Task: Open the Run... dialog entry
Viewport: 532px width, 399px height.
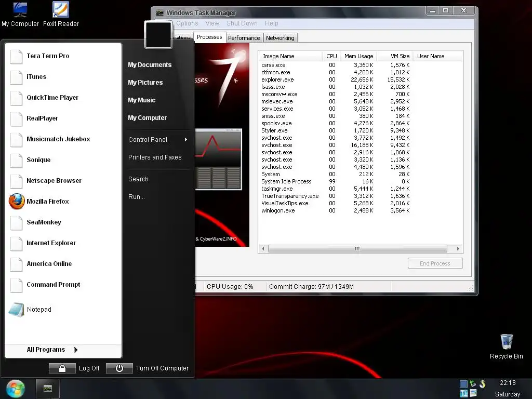Action: tap(137, 197)
